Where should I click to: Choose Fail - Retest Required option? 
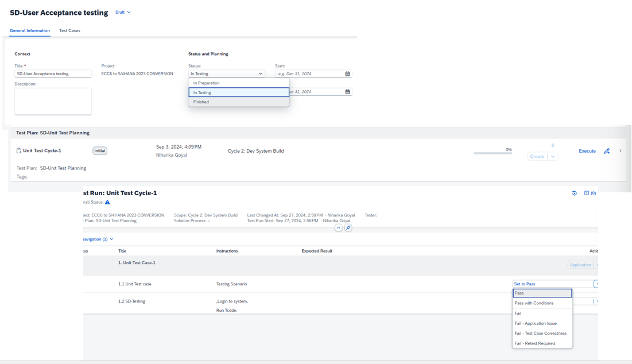(x=535, y=343)
